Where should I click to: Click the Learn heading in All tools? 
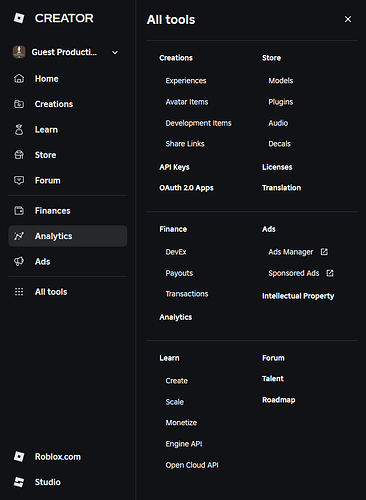pos(169,358)
